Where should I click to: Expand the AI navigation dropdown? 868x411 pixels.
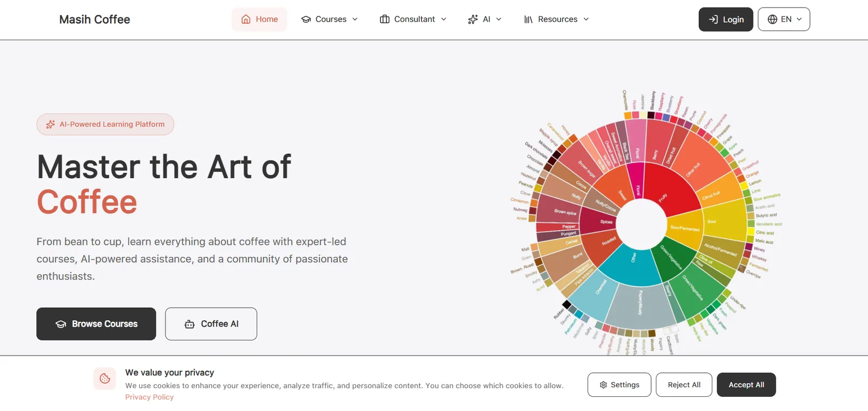485,20
